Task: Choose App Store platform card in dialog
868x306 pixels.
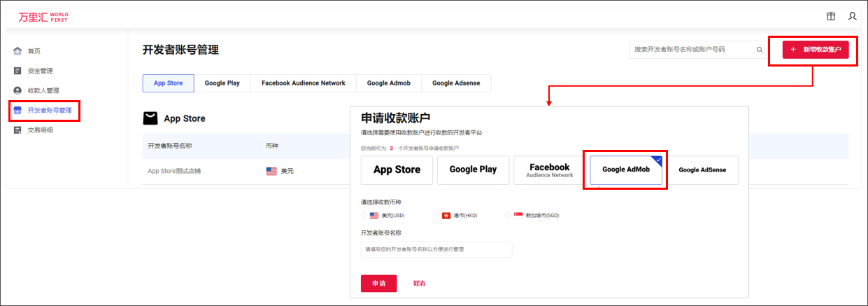Action: (397, 170)
